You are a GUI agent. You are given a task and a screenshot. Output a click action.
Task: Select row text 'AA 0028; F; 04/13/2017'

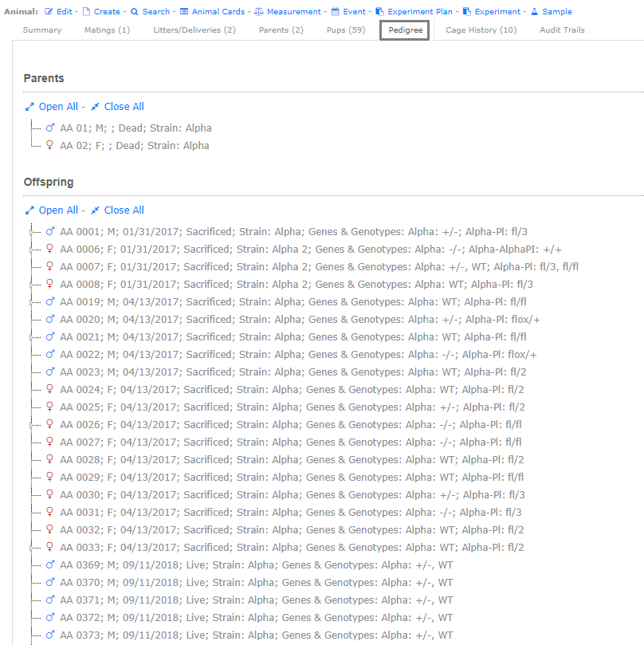[119, 459]
